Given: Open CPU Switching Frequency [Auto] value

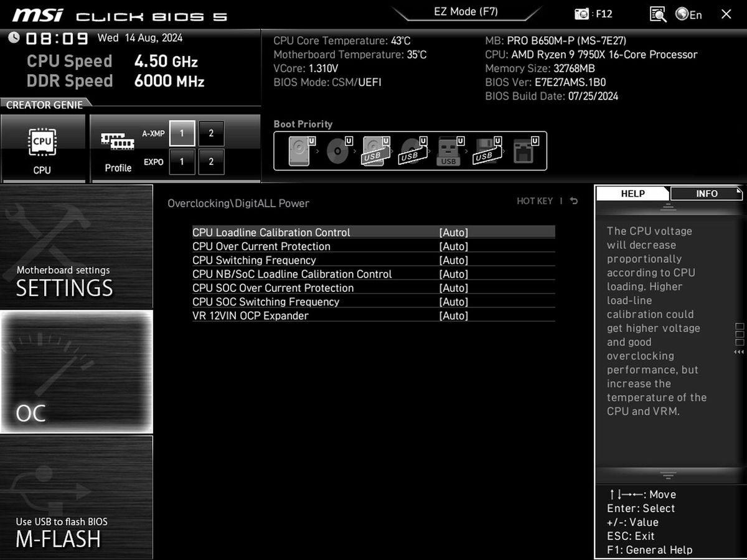Looking at the screenshot, I should pyautogui.click(x=453, y=260).
